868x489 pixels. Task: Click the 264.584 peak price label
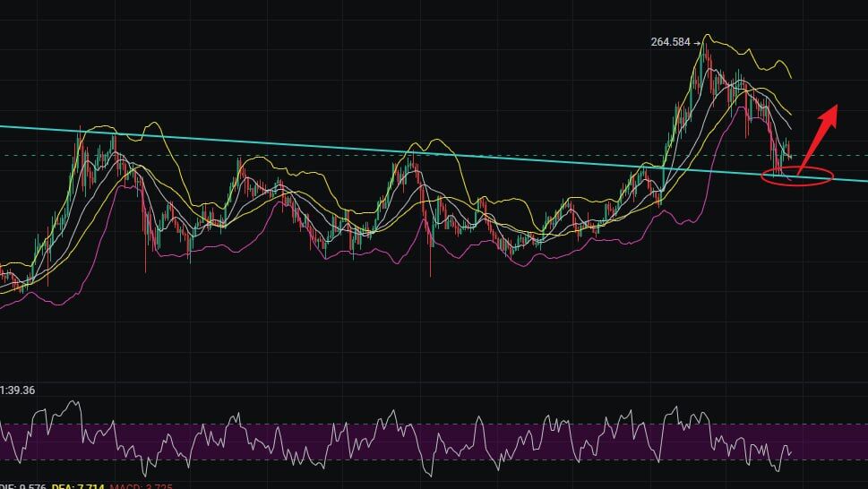[x=672, y=41]
